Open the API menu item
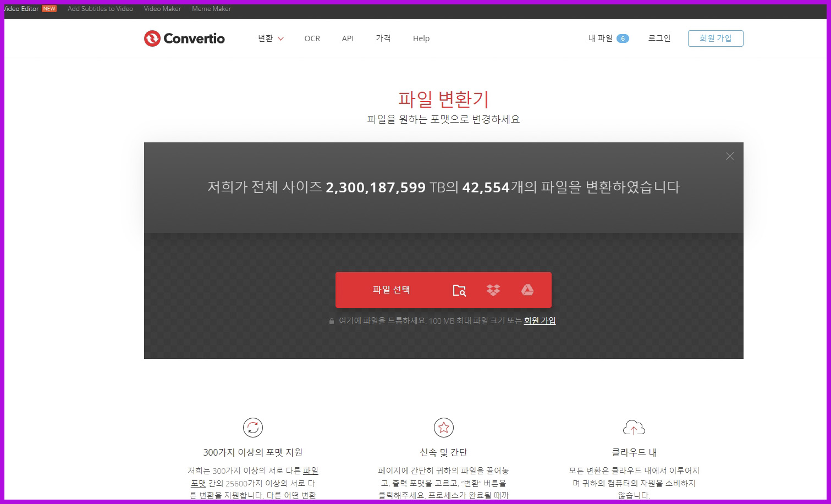Image resolution: width=831 pixels, height=504 pixels. [348, 38]
